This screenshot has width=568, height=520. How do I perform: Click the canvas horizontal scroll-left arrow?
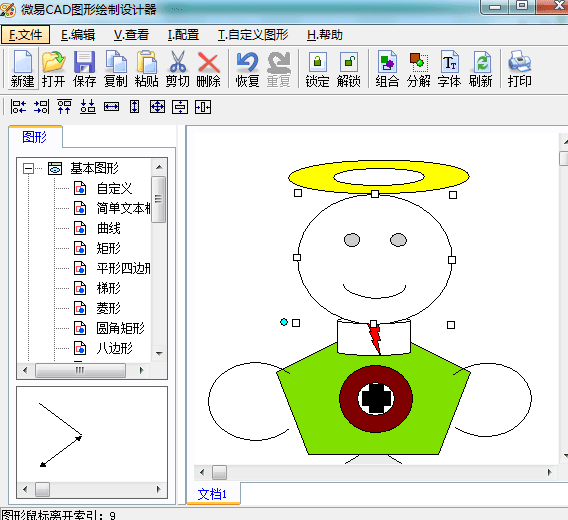coord(202,472)
